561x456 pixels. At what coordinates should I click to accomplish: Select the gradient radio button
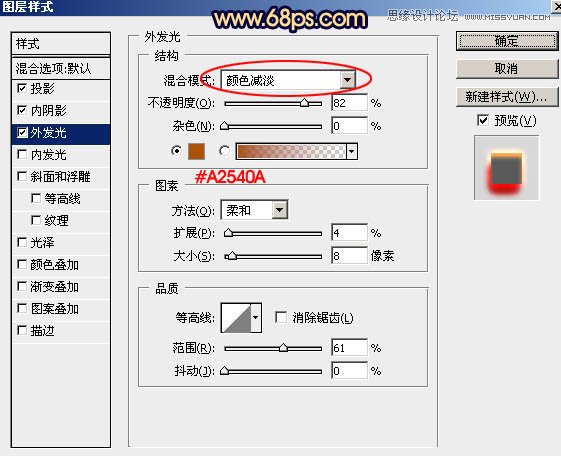pos(224,151)
